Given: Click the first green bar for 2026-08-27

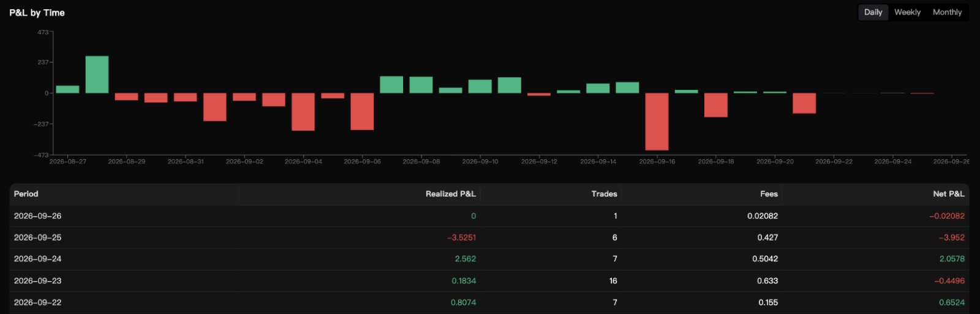Looking at the screenshot, I should (67, 89).
